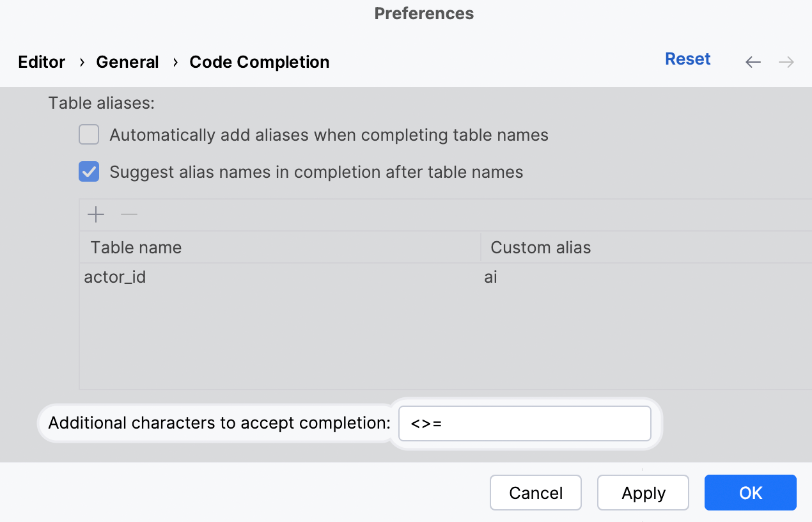Go to the General breadcrumb item
The width and height of the screenshot is (812, 522).
[x=127, y=62]
